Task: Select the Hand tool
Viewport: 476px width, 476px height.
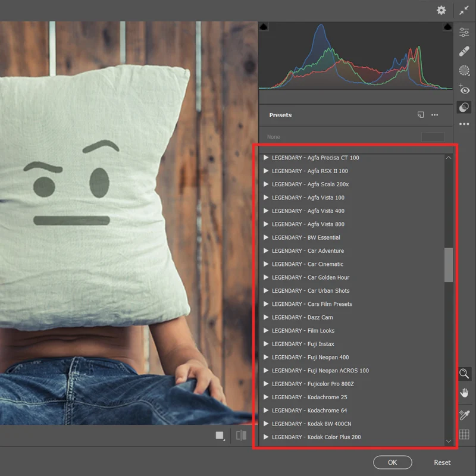Action: tap(464, 393)
